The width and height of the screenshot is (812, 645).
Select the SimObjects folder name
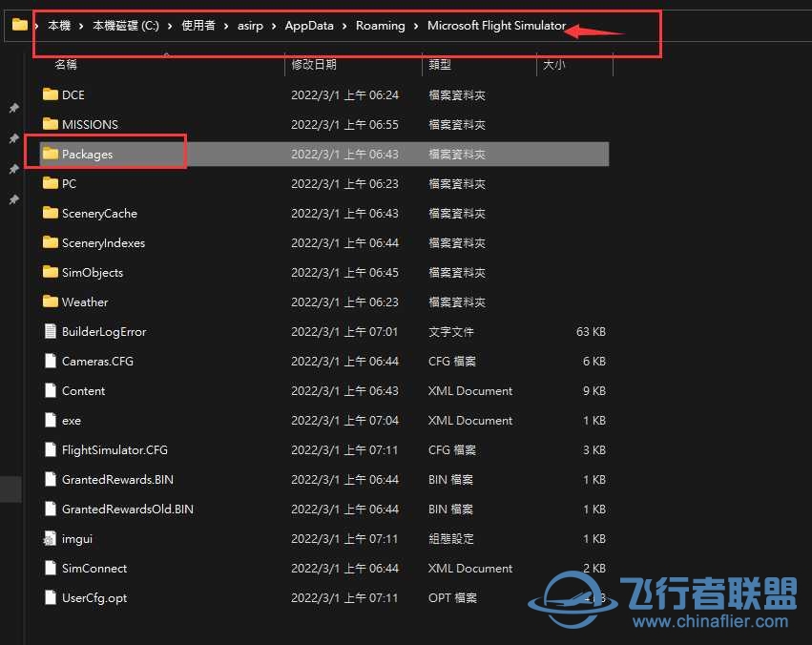[93, 273]
